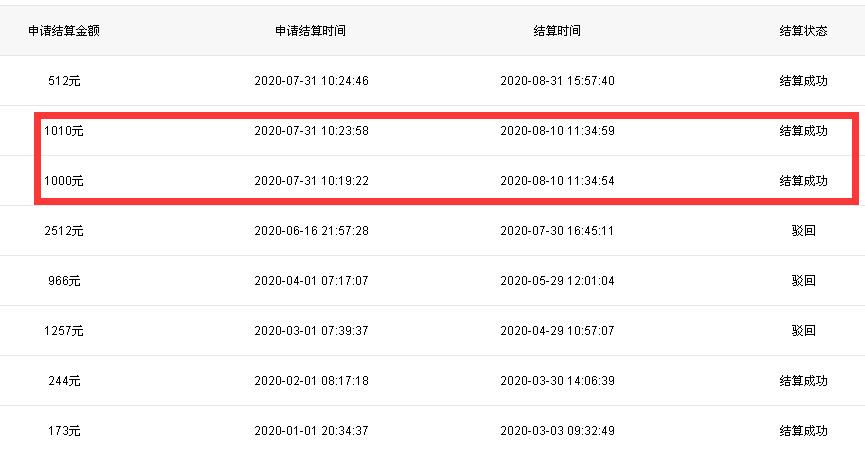Click the 结算状态 column header
865x453 pixels.
point(803,31)
